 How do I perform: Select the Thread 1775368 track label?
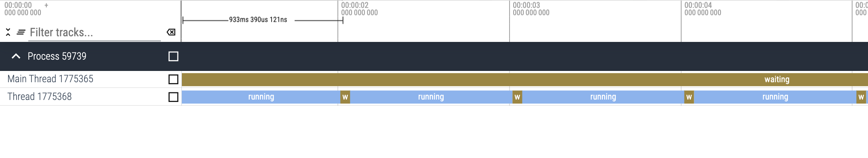pyautogui.click(x=40, y=97)
